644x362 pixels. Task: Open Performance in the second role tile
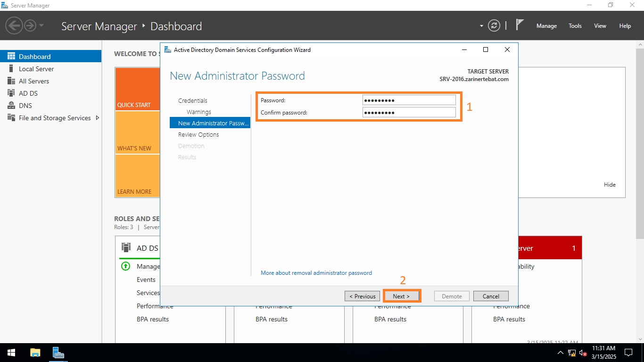pyautogui.click(x=274, y=306)
